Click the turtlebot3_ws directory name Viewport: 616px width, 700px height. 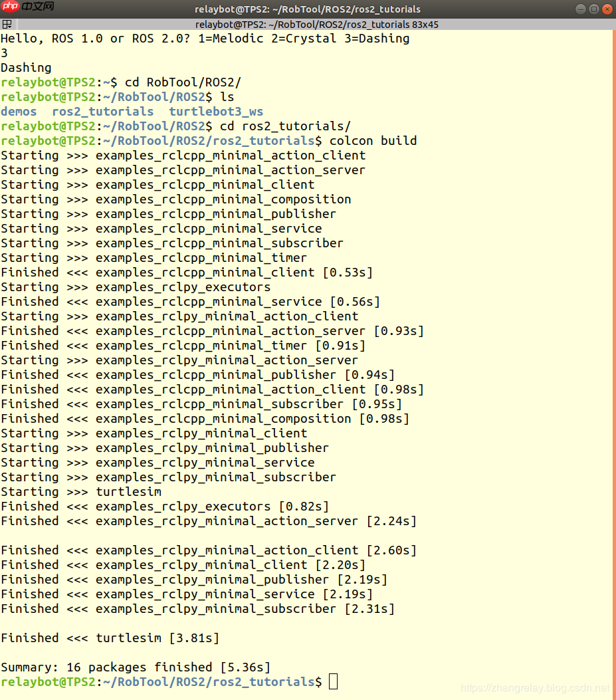[x=216, y=112]
